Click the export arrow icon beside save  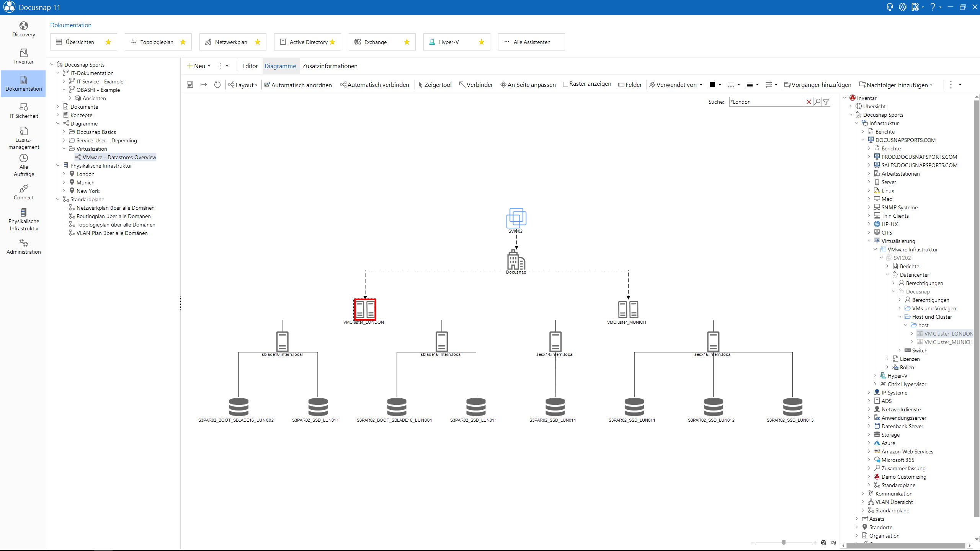click(x=204, y=85)
